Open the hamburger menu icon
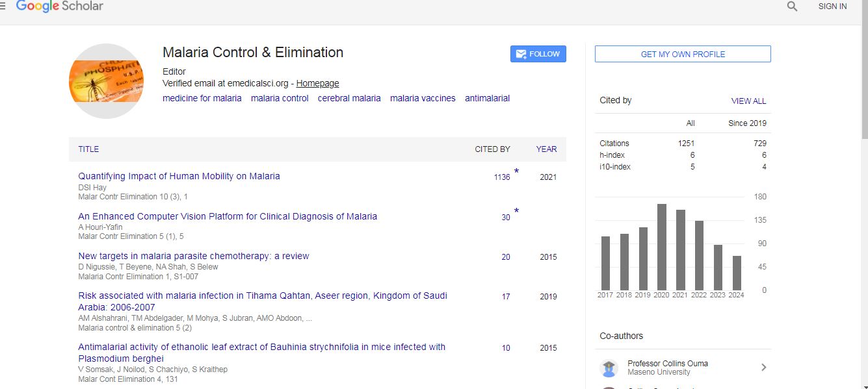This screenshot has width=868, height=389. [x=3, y=6]
